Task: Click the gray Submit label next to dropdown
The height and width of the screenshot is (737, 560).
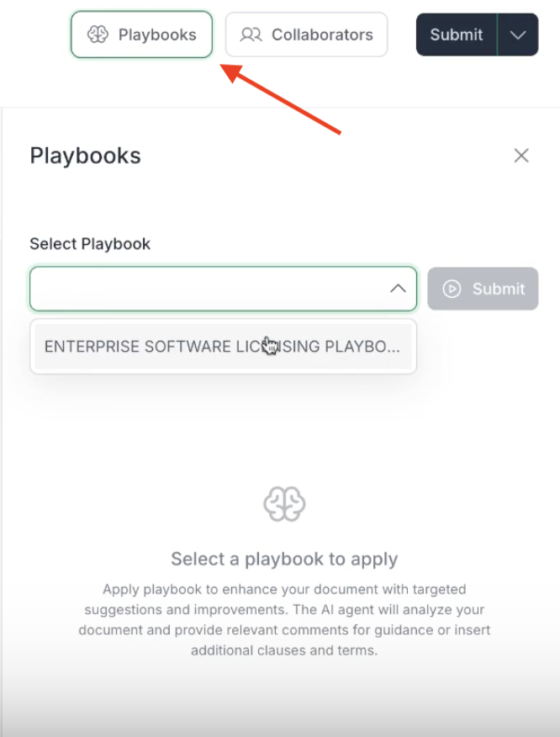Action: pyautogui.click(x=499, y=289)
